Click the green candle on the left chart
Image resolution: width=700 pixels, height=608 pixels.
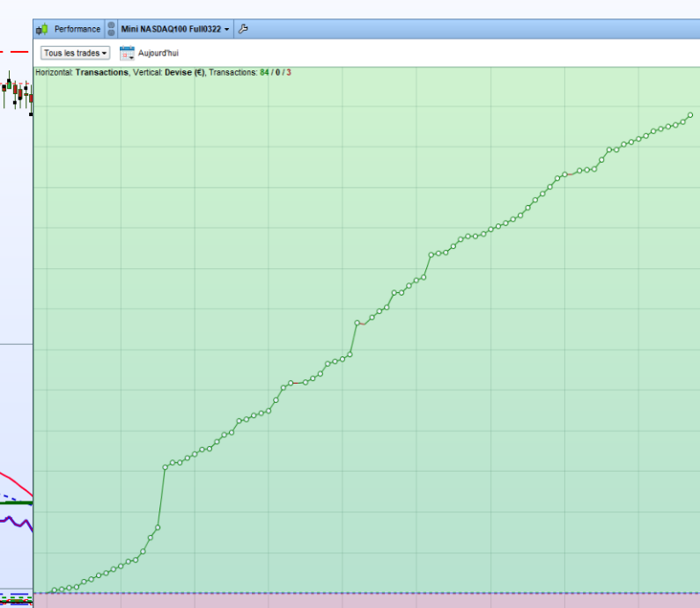(x=8, y=86)
